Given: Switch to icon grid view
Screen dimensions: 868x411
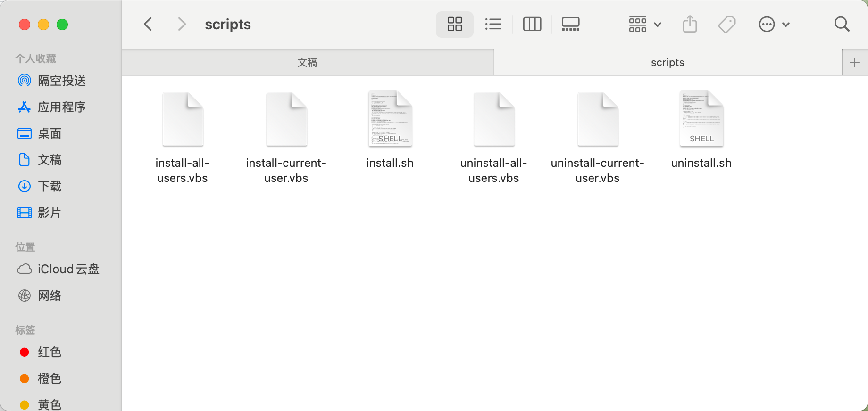Looking at the screenshot, I should [454, 24].
